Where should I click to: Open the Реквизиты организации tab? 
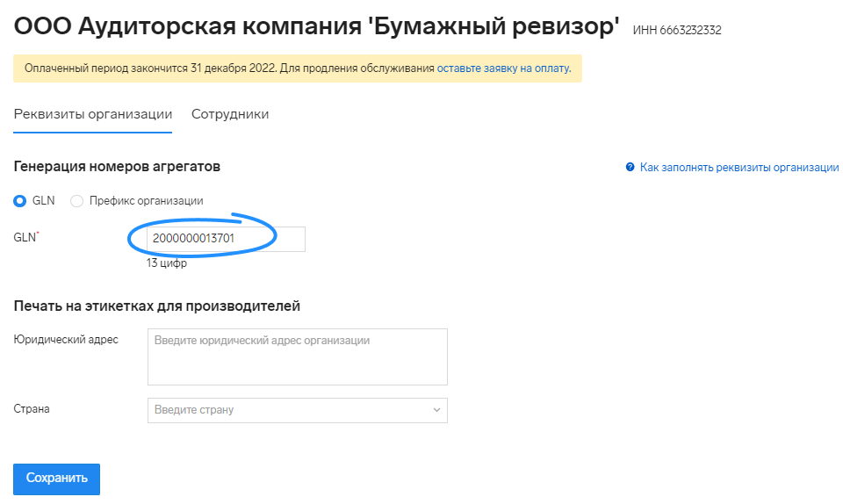tap(93, 114)
